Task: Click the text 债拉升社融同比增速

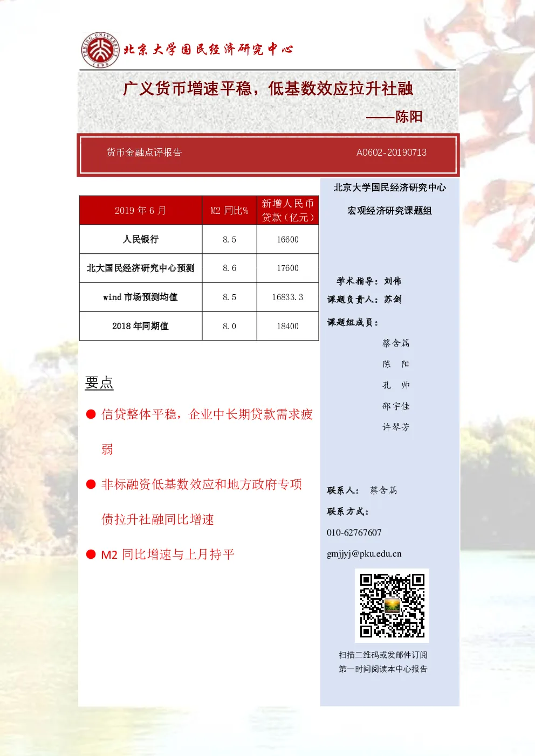Action: tap(158, 519)
